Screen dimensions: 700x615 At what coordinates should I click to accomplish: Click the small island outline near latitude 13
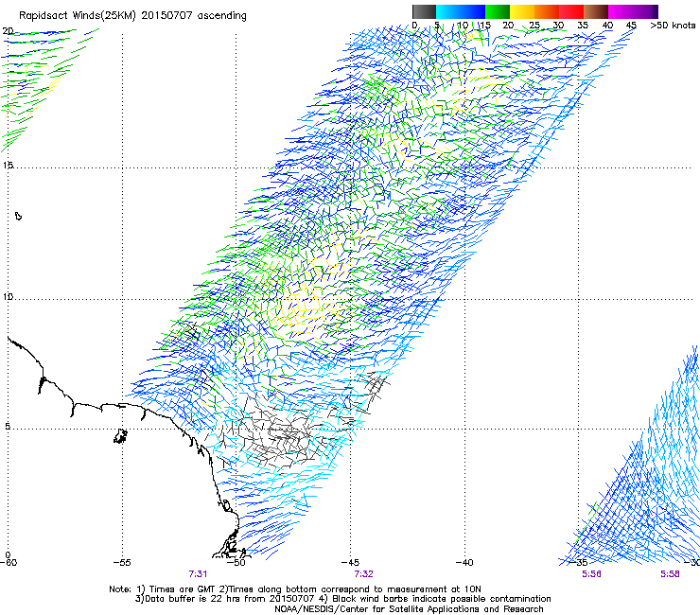[x=18, y=216]
